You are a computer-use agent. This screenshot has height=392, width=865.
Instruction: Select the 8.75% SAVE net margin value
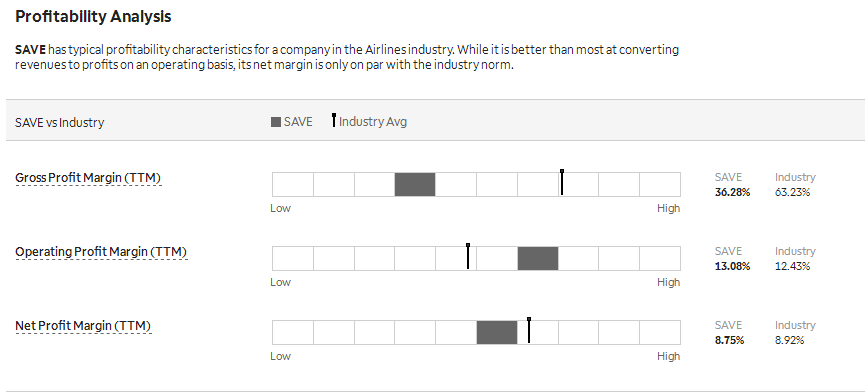point(729,340)
